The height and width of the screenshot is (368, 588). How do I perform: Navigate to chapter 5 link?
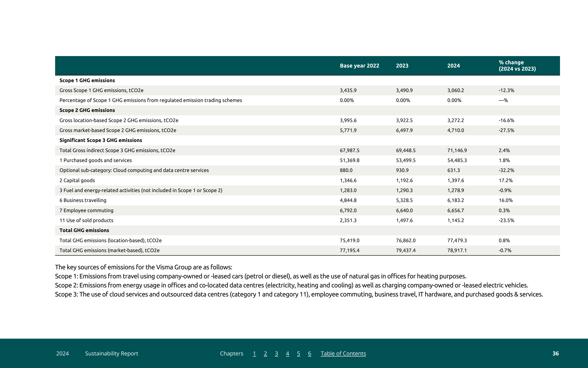coord(299,353)
